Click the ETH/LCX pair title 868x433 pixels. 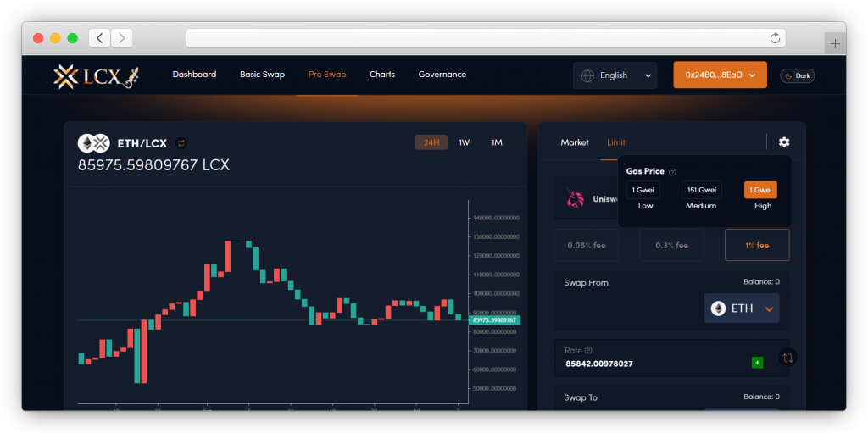[x=142, y=143]
